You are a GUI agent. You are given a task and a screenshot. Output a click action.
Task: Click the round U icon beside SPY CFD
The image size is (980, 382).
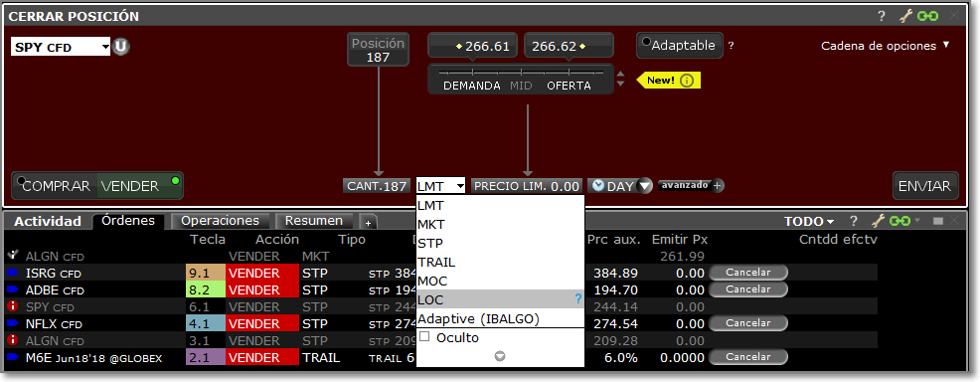coord(121,47)
